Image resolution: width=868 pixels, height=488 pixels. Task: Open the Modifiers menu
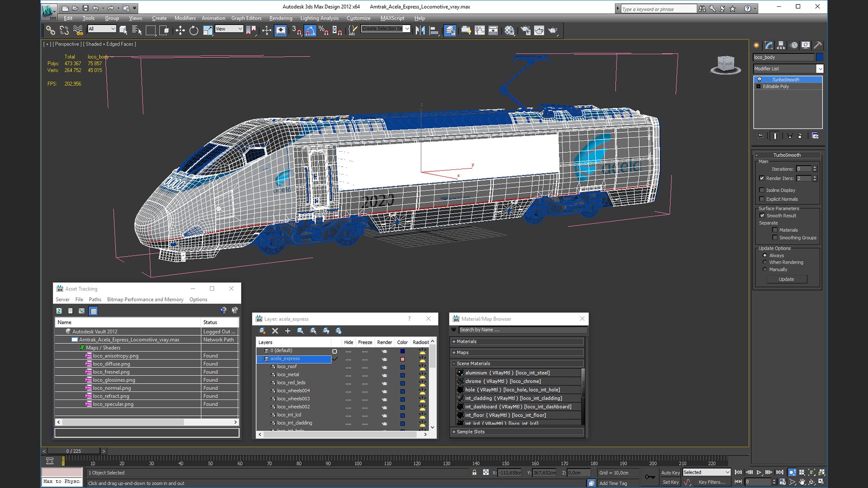pyautogui.click(x=185, y=18)
